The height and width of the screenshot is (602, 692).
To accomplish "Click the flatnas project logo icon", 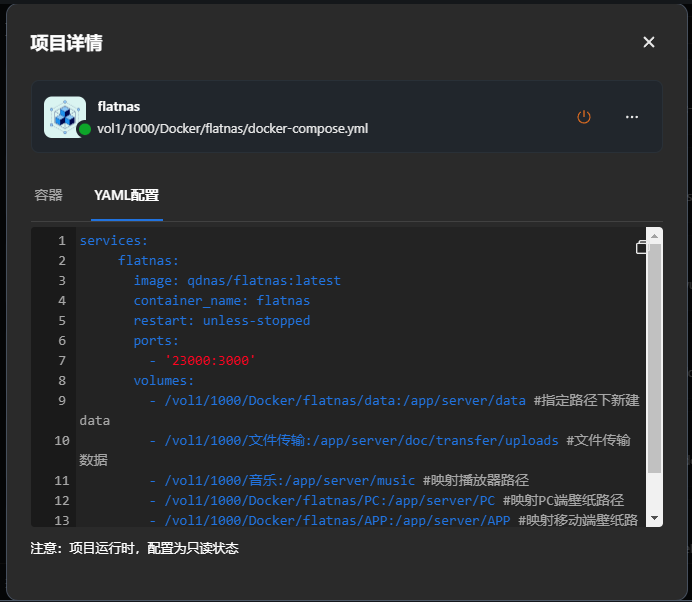I will coord(65,116).
